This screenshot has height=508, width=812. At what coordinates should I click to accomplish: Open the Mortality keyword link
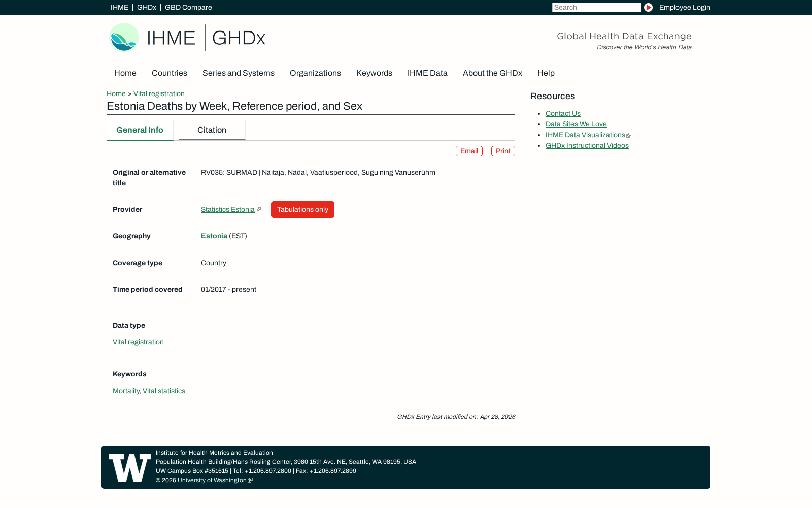pyautogui.click(x=126, y=391)
